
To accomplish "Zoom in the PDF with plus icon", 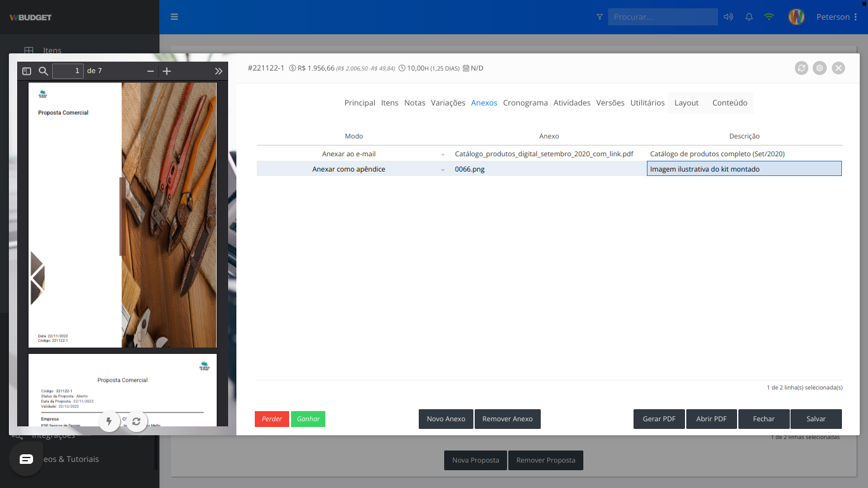I will 166,71.
